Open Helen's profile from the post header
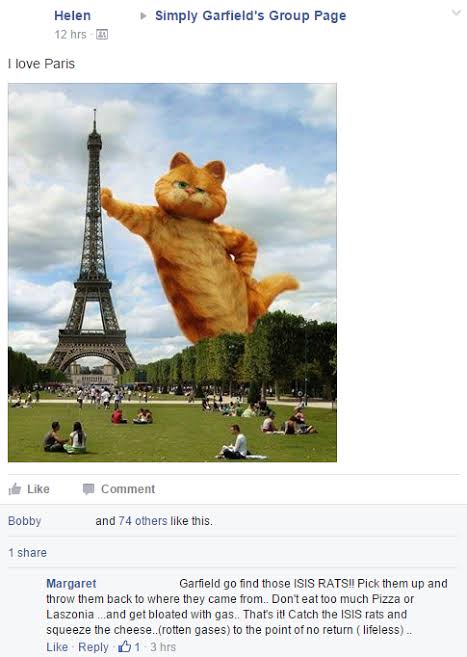The height and width of the screenshot is (657, 467). [72, 16]
